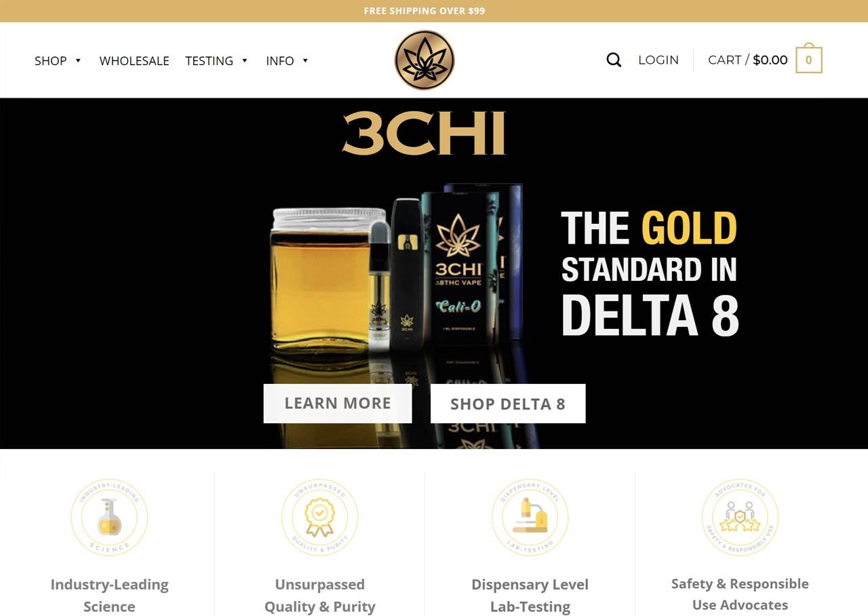Open the CART / $0.00 link
Image resolution: width=868 pixels, height=616 pixels.
(748, 60)
